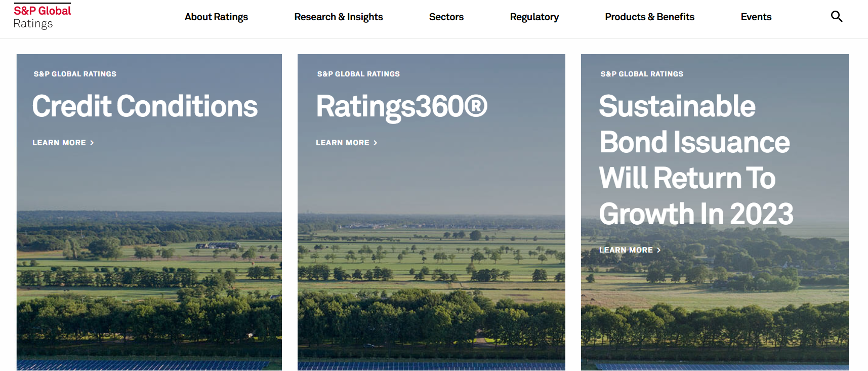Open the Regulatory menu
868x371 pixels.
(x=534, y=17)
